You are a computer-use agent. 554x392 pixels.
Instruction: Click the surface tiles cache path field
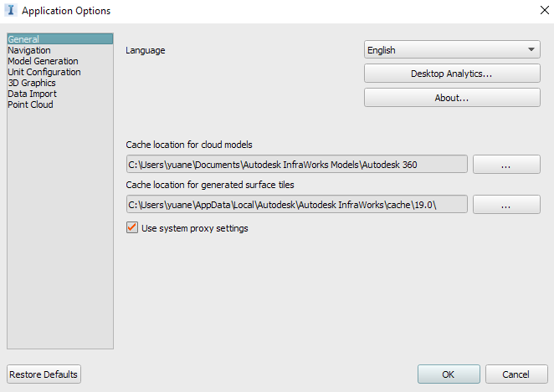point(297,204)
